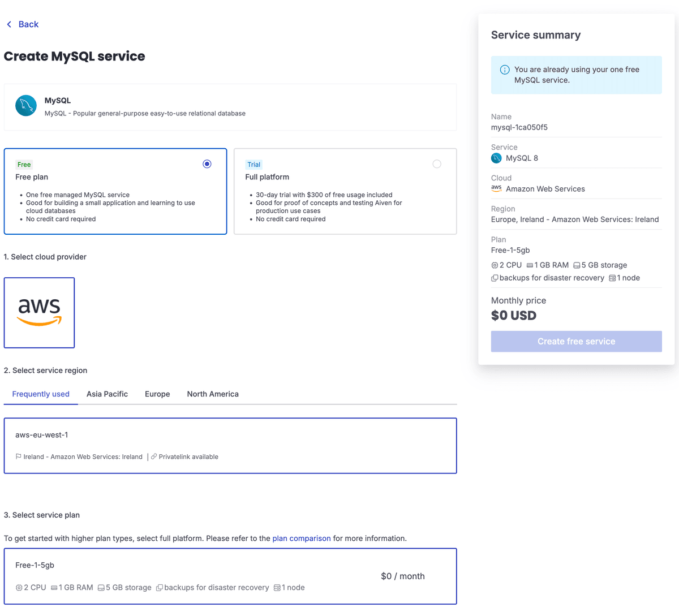Switch to the Asia Pacific region tab
This screenshot has width=679, height=616.
coord(107,394)
